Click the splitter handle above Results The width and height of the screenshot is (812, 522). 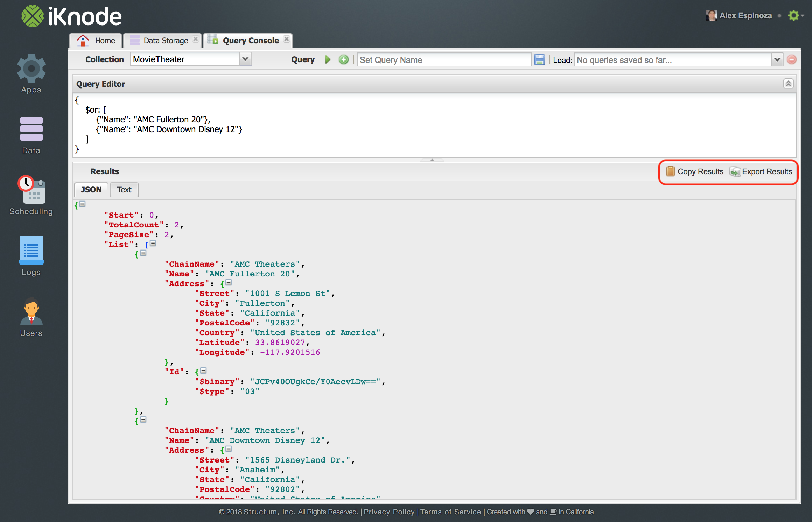(432, 160)
